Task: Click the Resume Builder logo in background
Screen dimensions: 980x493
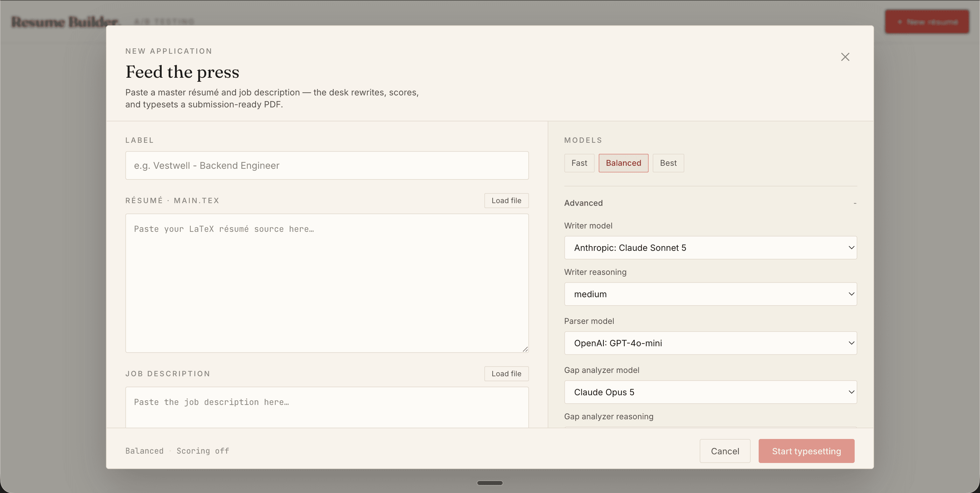Action: coord(65,22)
